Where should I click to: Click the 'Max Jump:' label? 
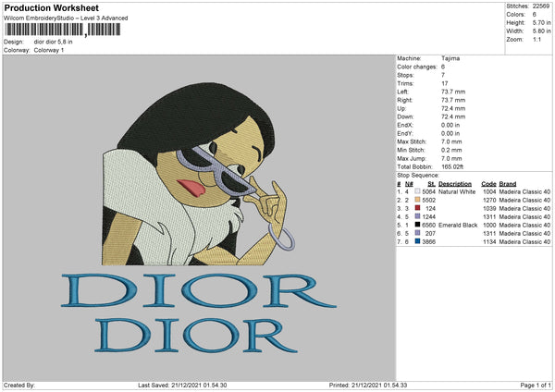click(x=412, y=158)
